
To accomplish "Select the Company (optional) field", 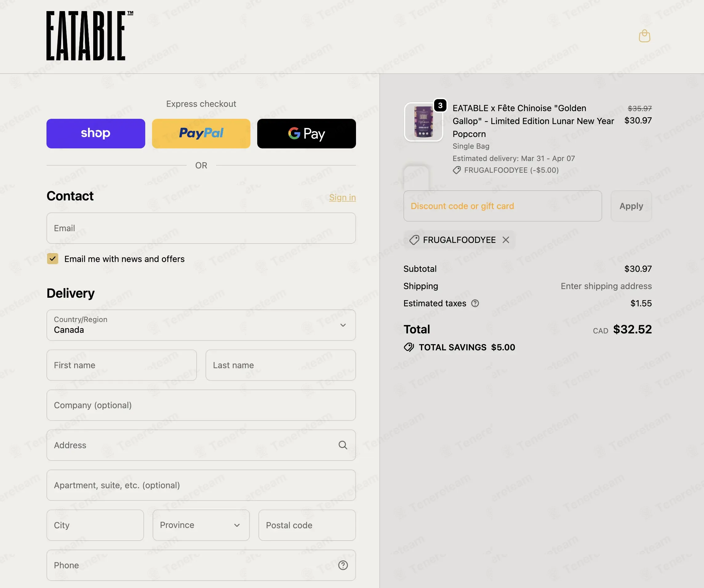I will click(x=201, y=405).
